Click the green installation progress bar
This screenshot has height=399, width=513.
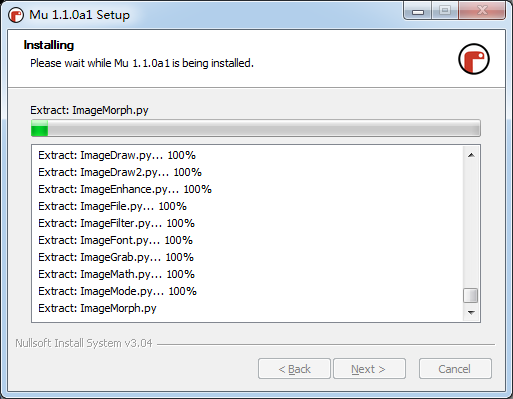click(x=256, y=128)
